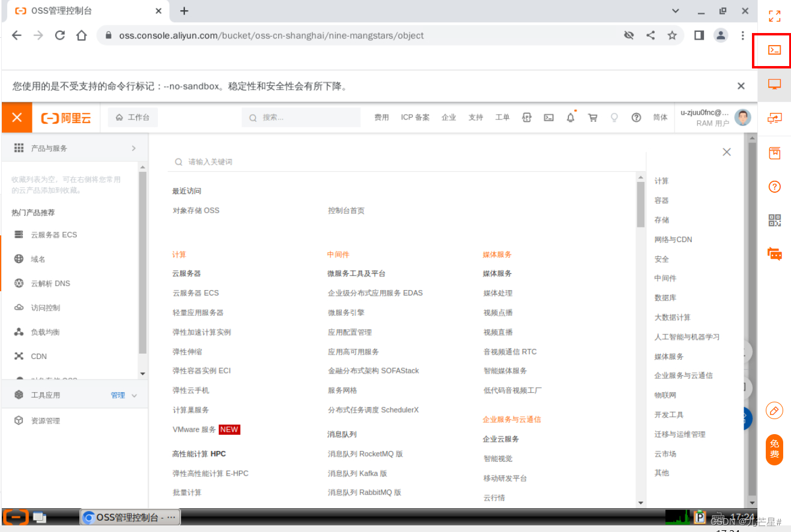Viewport: 791px width, 532px height.
Task: Click the 工作台 button
Action: pyautogui.click(x=133, y=118)
